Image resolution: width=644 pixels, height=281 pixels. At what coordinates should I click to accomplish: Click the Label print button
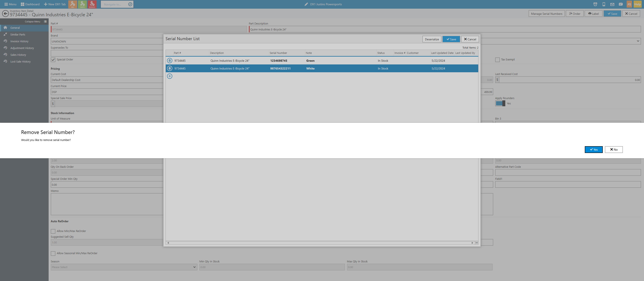pos(593,14)
